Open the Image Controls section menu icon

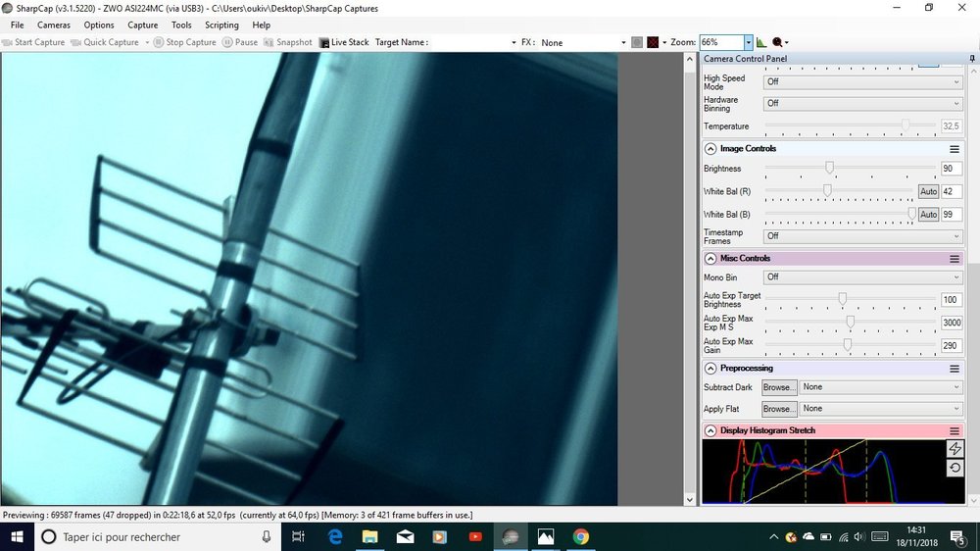pyautogui.click(x=955, y=149)
